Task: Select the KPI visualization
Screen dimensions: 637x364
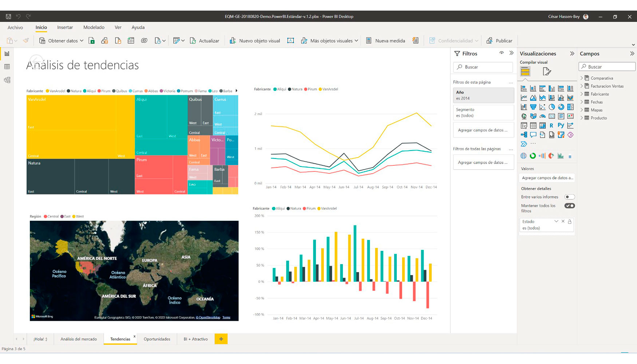Action: pyautogui.click(x=570, y=116)
